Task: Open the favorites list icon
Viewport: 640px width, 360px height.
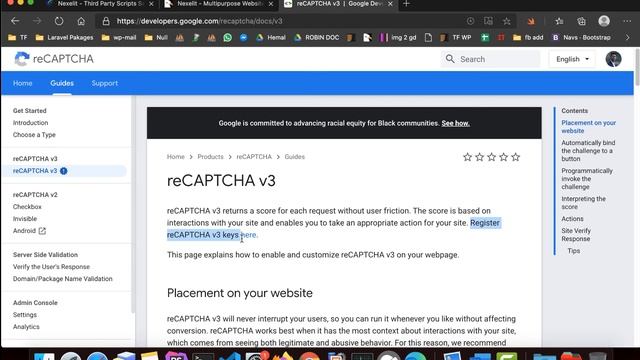Action: tap(559, 21)
